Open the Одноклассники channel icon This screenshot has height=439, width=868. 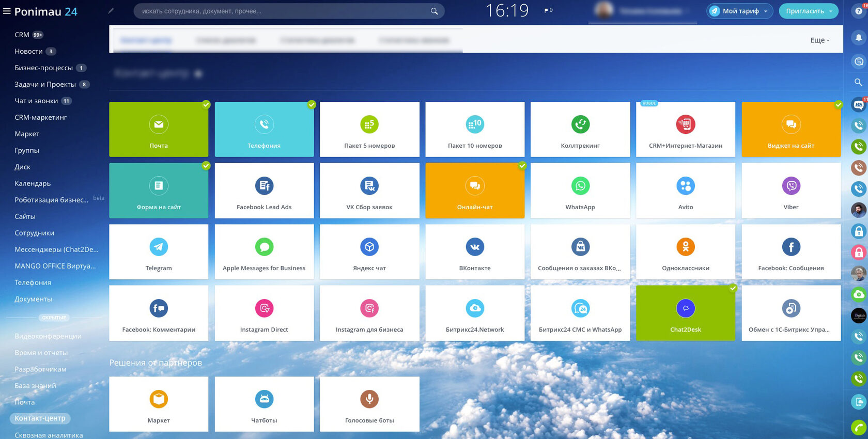[x=686, y=247]
